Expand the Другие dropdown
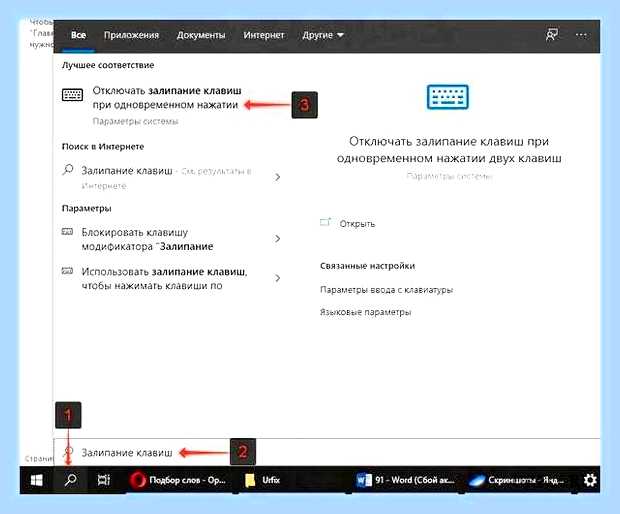 click(322, 35)
